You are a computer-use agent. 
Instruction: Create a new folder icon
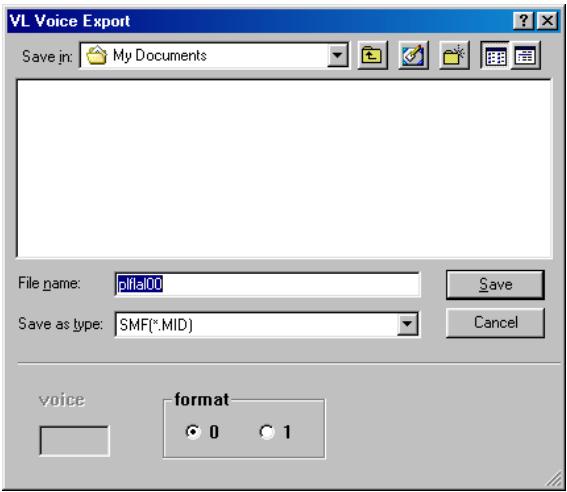click(x=454, y=55)
